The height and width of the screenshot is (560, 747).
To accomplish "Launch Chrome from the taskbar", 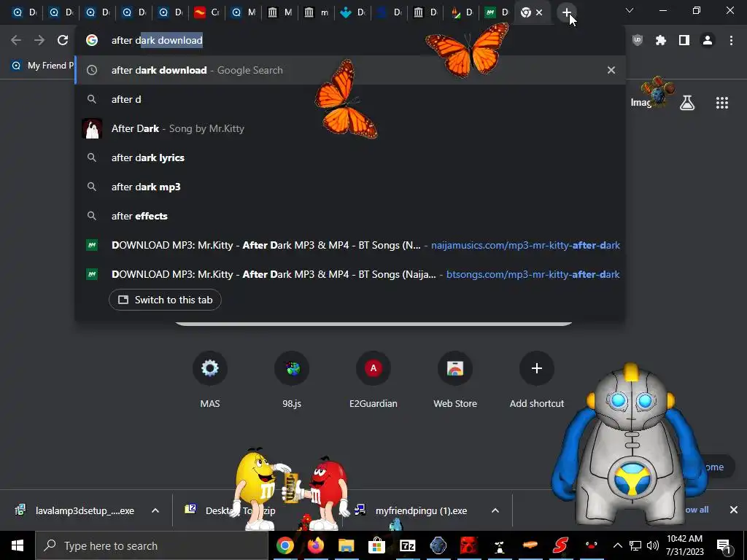I will coord(285,545).
